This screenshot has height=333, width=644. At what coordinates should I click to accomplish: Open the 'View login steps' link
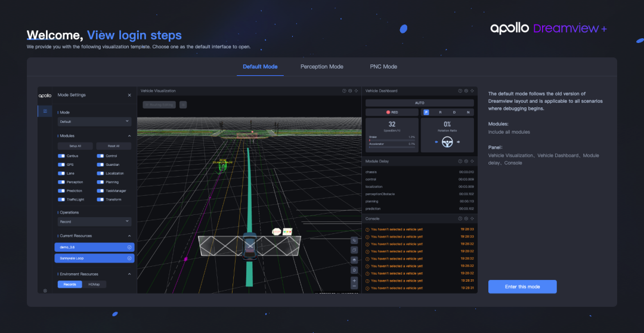point(134,35)
